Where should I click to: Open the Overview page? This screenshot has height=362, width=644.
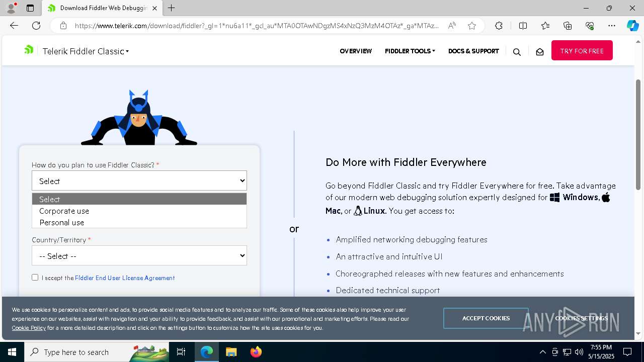pyautogui.click(x=356, y=51)
